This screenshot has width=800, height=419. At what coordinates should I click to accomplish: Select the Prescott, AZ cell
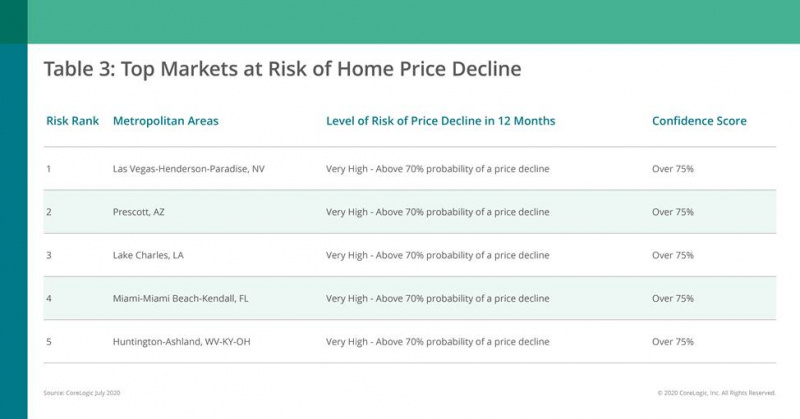[139, 212]
